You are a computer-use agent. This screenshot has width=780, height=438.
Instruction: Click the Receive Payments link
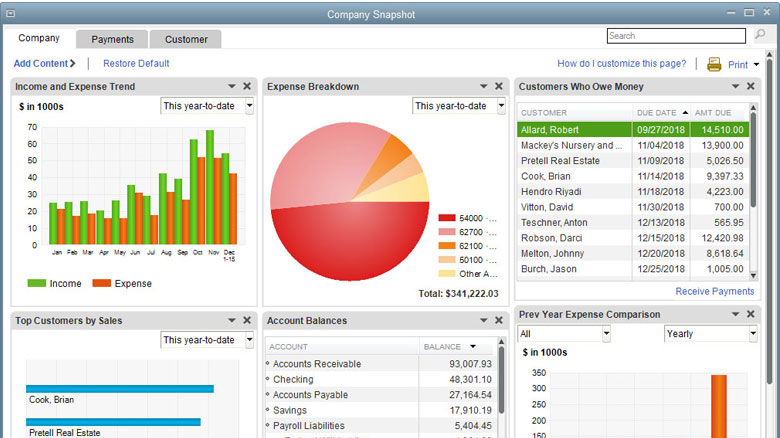714,291
